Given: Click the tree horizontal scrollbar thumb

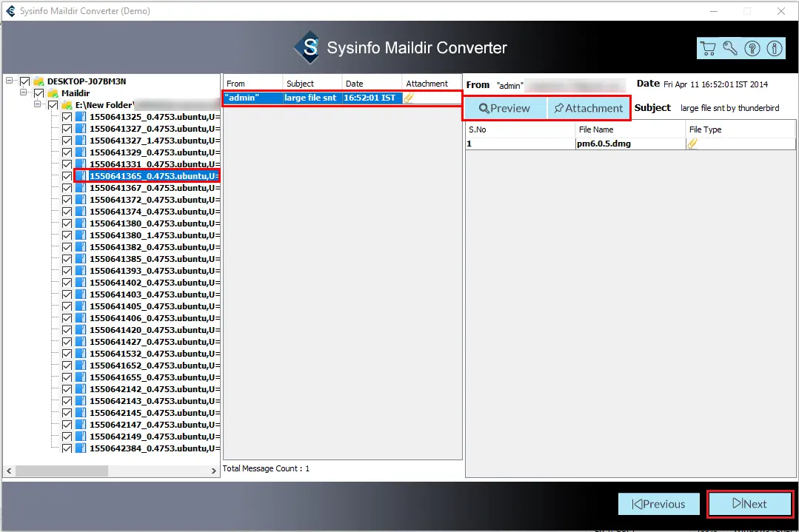Looking at the screenshot, I should click(x=61, y=471).
